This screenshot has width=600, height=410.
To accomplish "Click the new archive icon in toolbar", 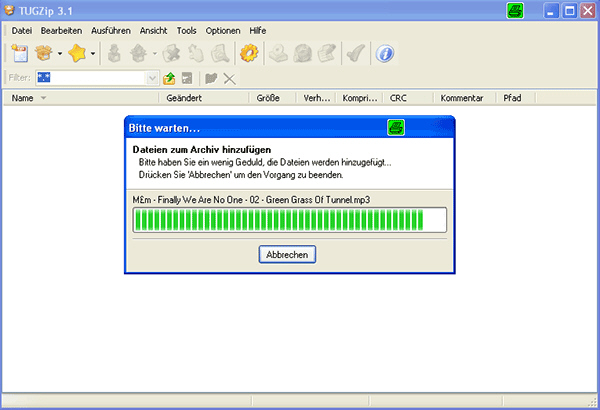I will (x=19, y=53).
